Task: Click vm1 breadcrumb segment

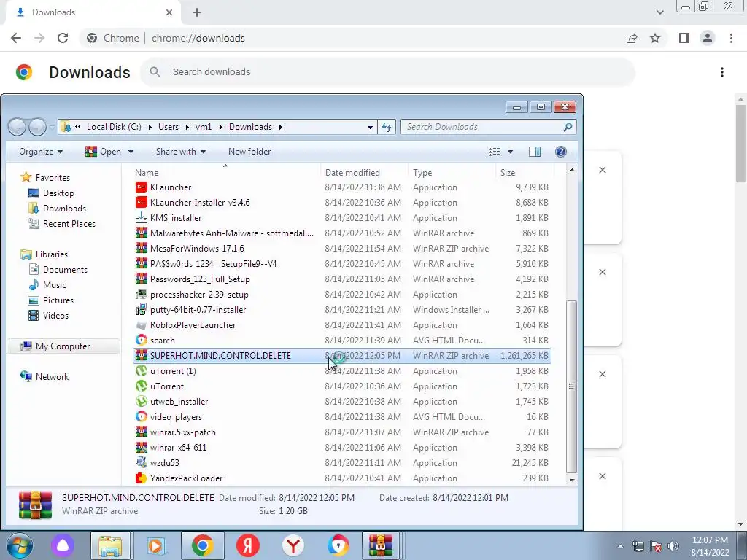Action: pyautogui.click(x=204, y=127)
